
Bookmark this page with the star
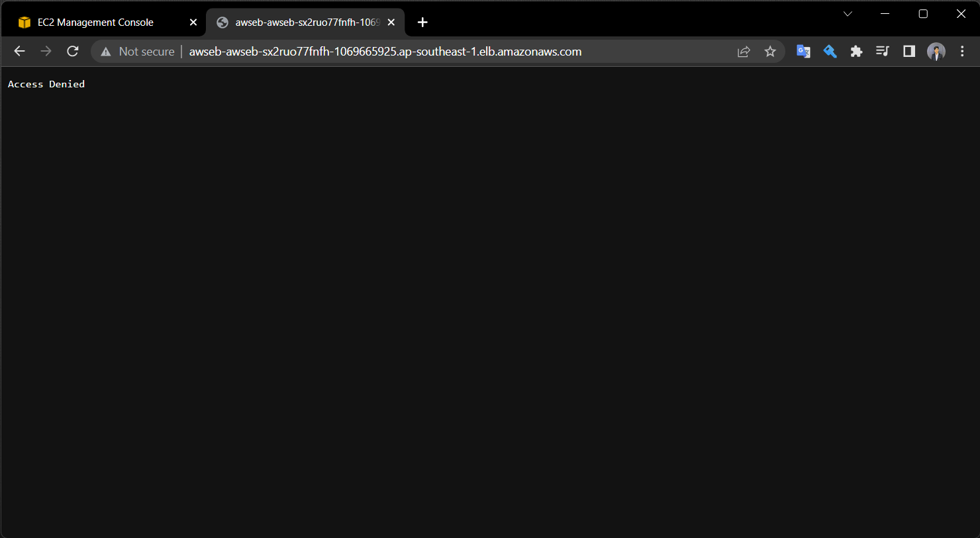coord(769,51)
